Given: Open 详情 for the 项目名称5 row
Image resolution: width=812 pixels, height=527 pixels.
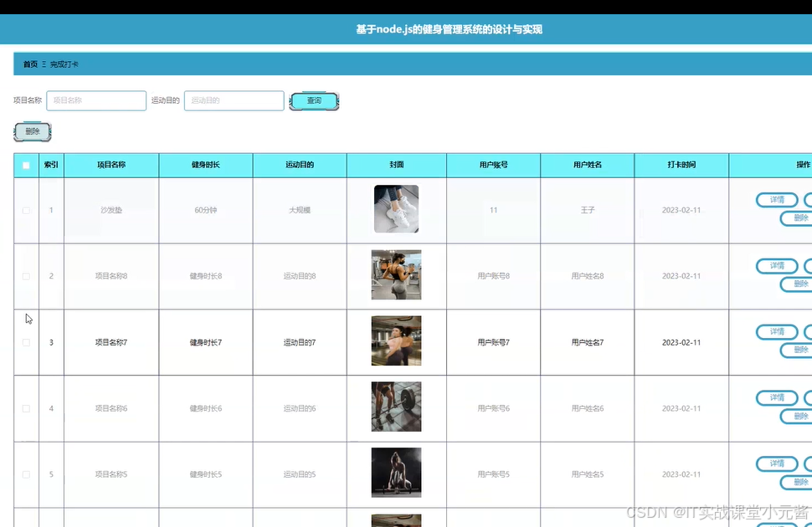Looking at the screenshot, I should click(776, 463).
